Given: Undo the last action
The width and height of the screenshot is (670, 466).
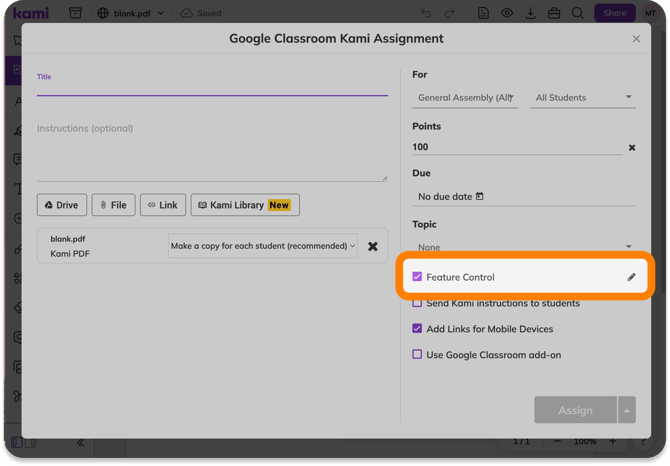Looking at the screenshot, I should (426, 13).
